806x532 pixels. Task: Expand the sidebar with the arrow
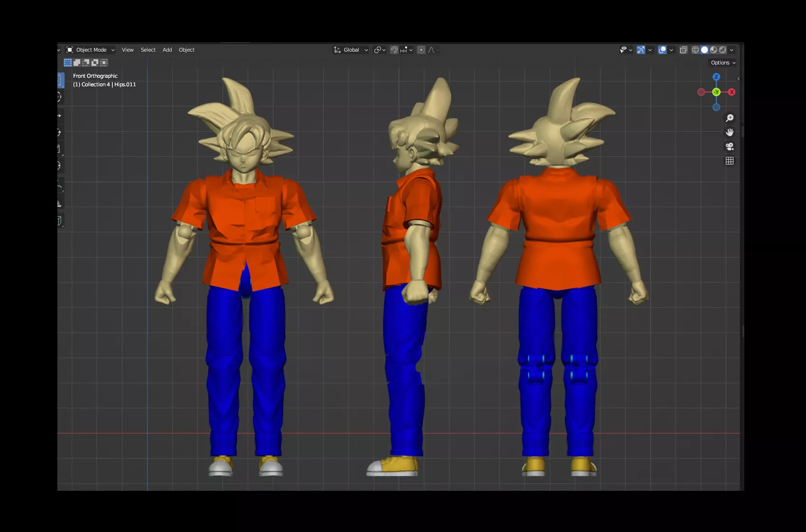pyautogui.click(x=738, y=78)
